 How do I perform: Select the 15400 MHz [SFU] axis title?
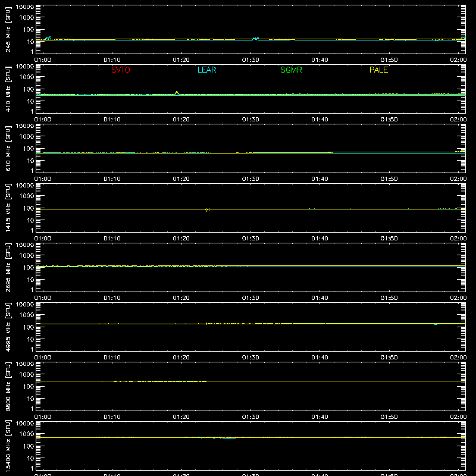coord(8,446)
